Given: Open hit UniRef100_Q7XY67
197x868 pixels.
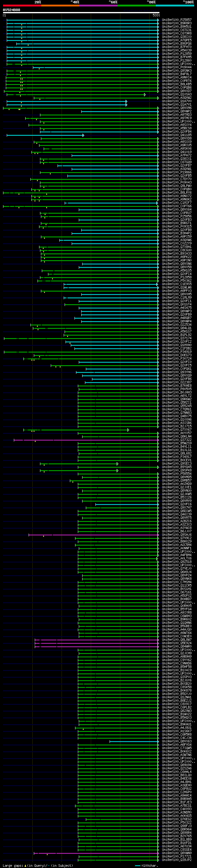Looking at the screenshot, I should 177,430.
